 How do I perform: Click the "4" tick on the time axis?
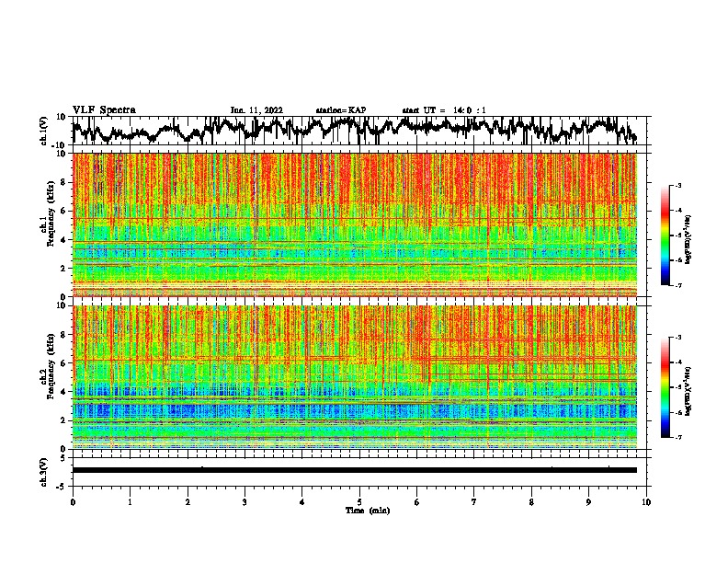pos(302,502)
